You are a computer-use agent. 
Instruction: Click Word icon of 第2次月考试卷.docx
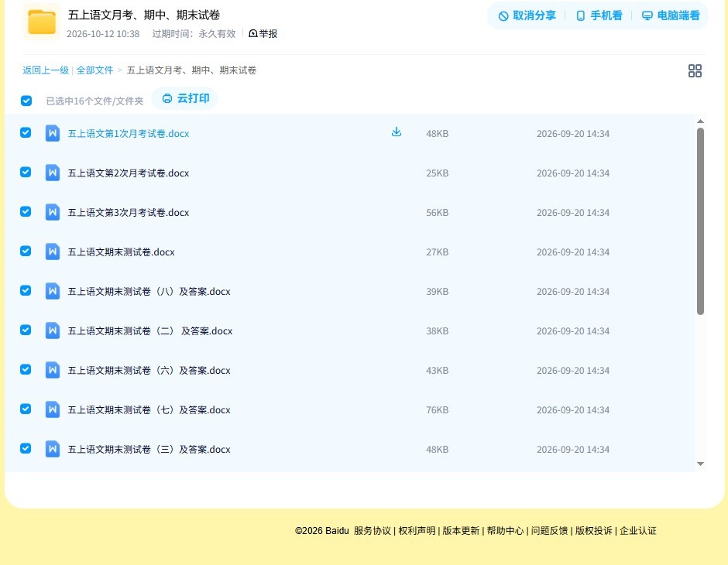[53, 173]
